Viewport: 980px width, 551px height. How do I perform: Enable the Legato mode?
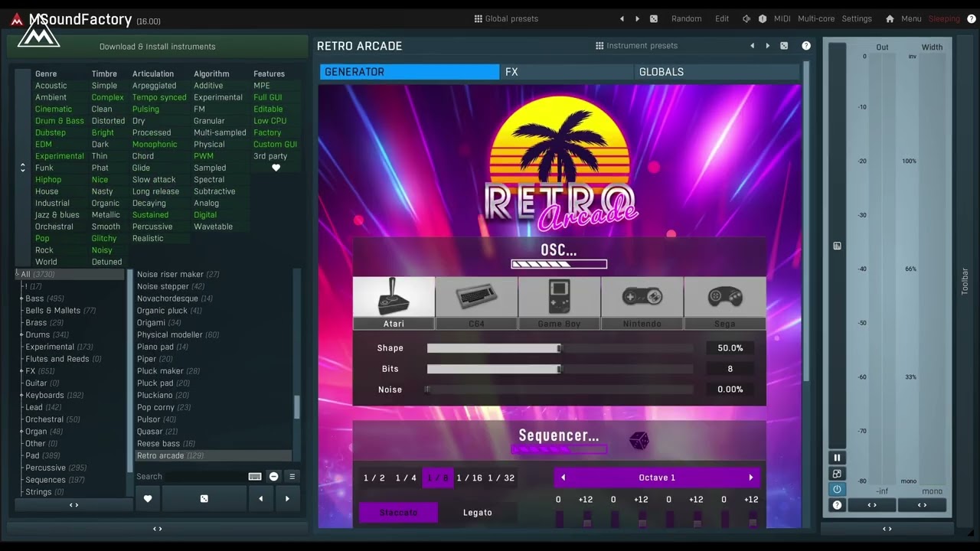coord(478,513)
